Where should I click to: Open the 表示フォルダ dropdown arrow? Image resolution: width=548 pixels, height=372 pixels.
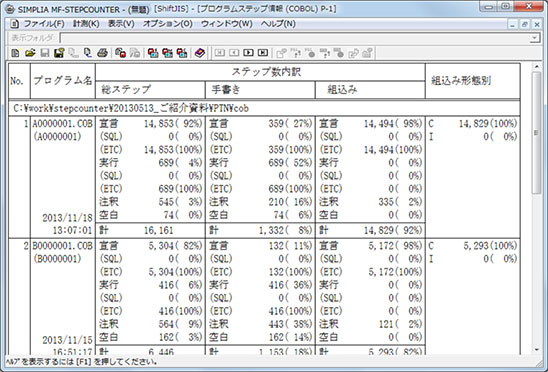click(x=535, y=38)
